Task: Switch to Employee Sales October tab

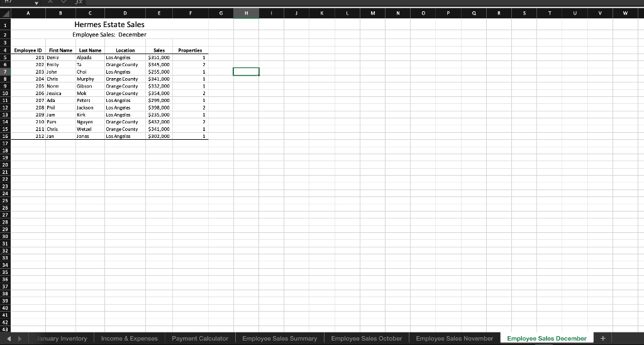Action: click(367, 339)
